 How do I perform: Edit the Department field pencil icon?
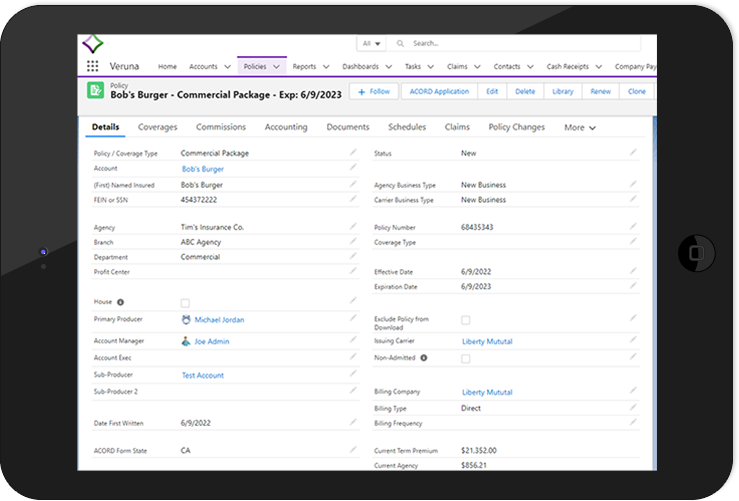[x=353, y=255]
